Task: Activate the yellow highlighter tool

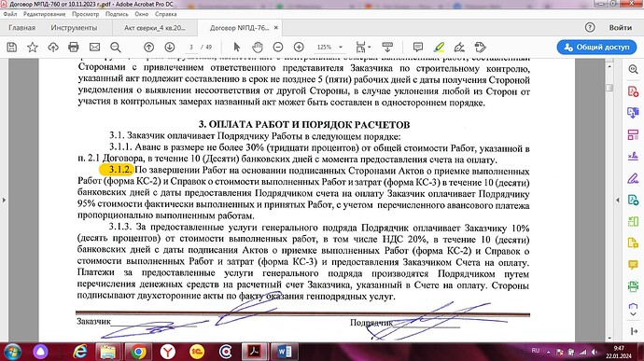Action: (x=439, y=48)
